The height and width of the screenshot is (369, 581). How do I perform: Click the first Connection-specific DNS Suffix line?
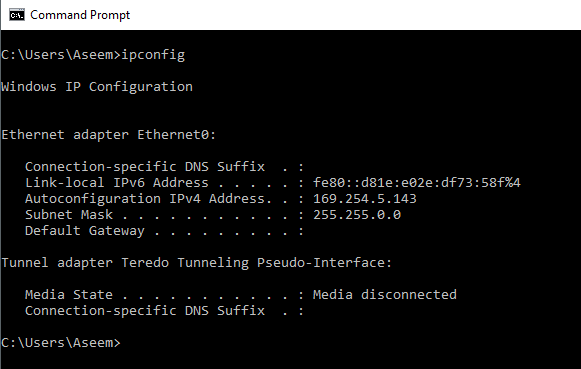pyautogui.click(x=165, y=167)
